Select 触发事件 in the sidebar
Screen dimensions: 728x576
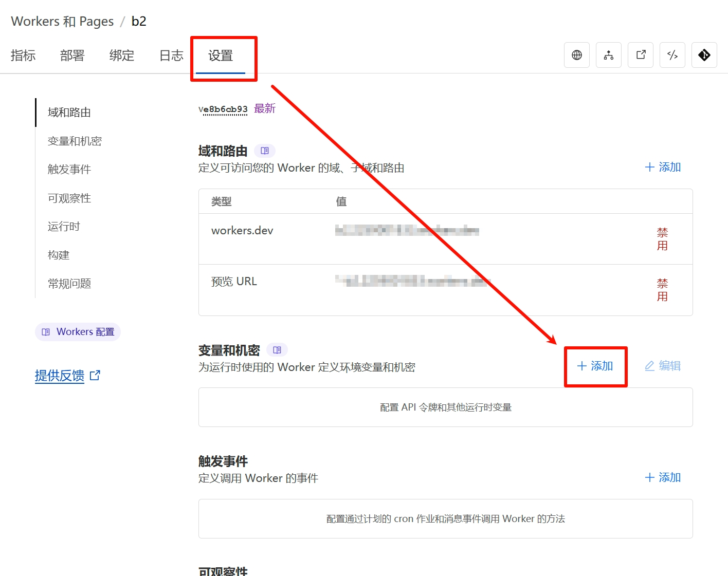click(69, 170)
